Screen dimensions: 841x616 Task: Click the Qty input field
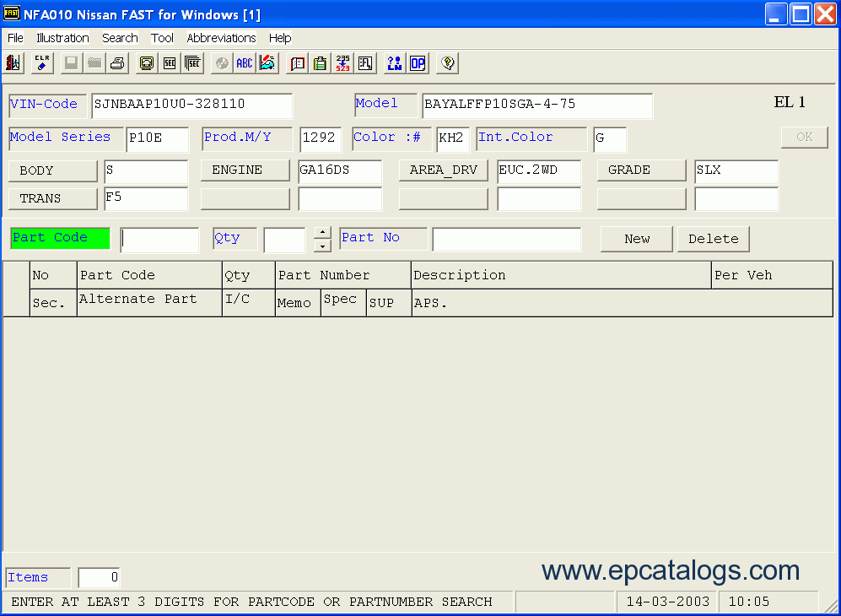click(x=285, y=240)
